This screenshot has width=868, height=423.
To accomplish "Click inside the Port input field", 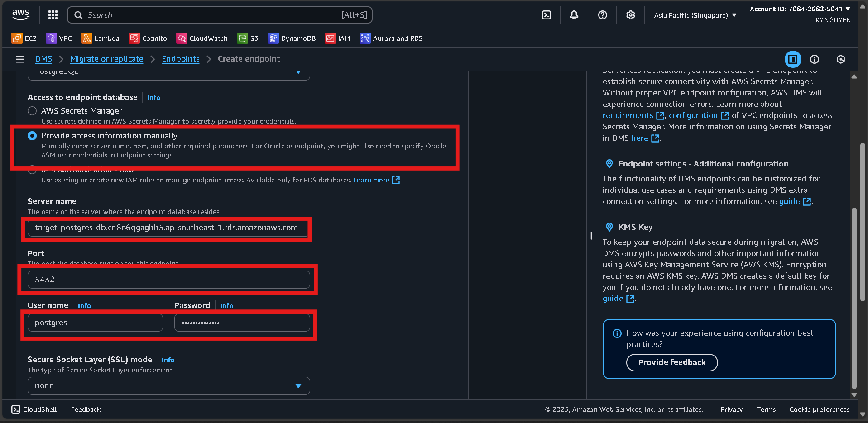I will [x=168, y=279].
